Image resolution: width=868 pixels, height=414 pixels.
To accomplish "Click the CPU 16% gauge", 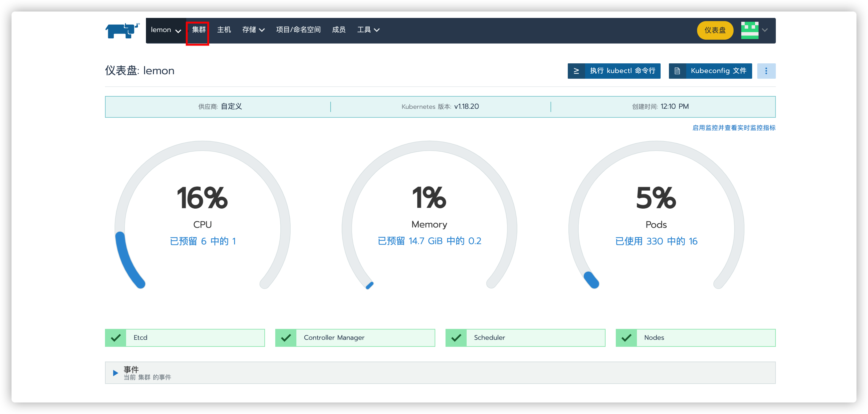I will pos(203,215).
